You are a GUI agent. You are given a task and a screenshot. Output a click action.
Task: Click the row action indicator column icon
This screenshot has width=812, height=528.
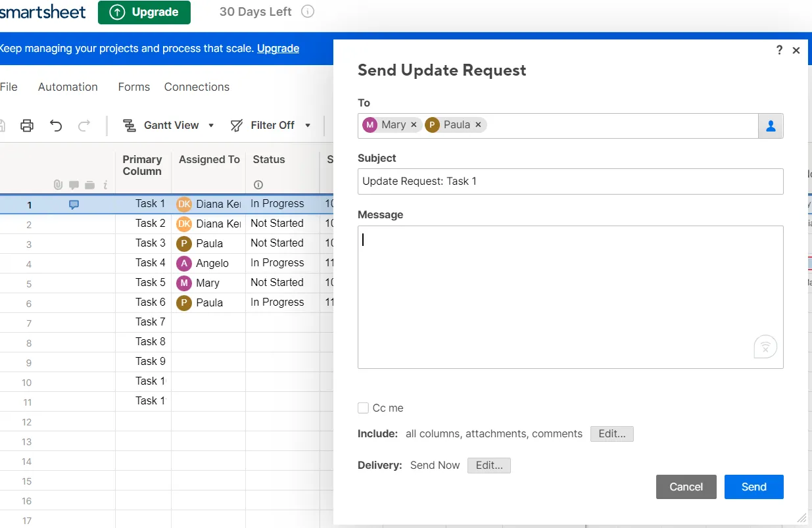pos(105,185)
